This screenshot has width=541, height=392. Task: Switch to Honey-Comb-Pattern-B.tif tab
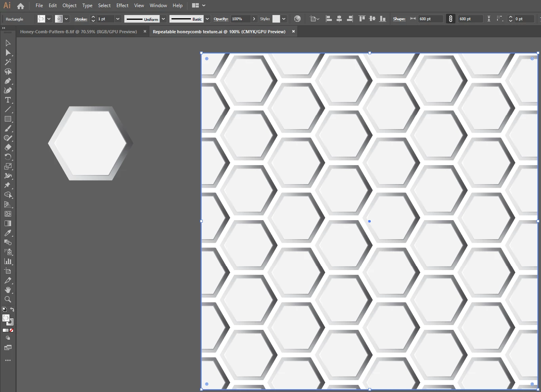(x=78, y=32)
